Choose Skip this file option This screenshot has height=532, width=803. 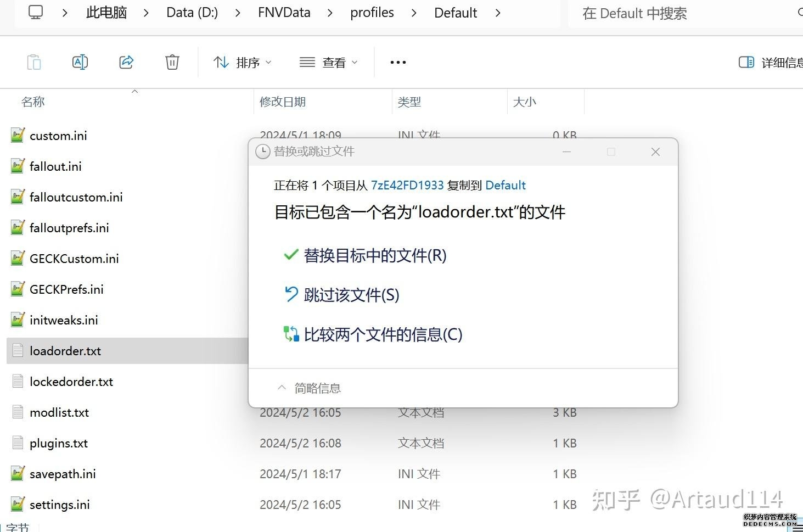point(351,295)
